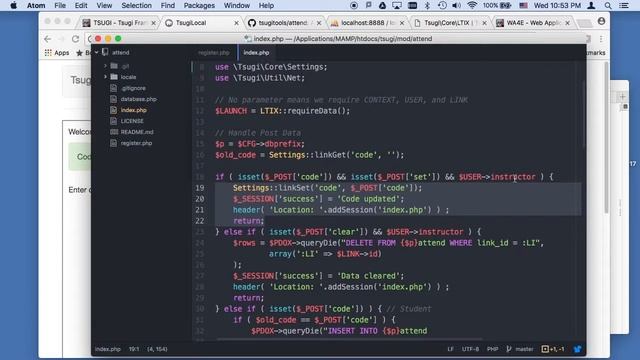Open .gitignore in the tree view
The image size is (640, 360).
[x=133, y=88]
